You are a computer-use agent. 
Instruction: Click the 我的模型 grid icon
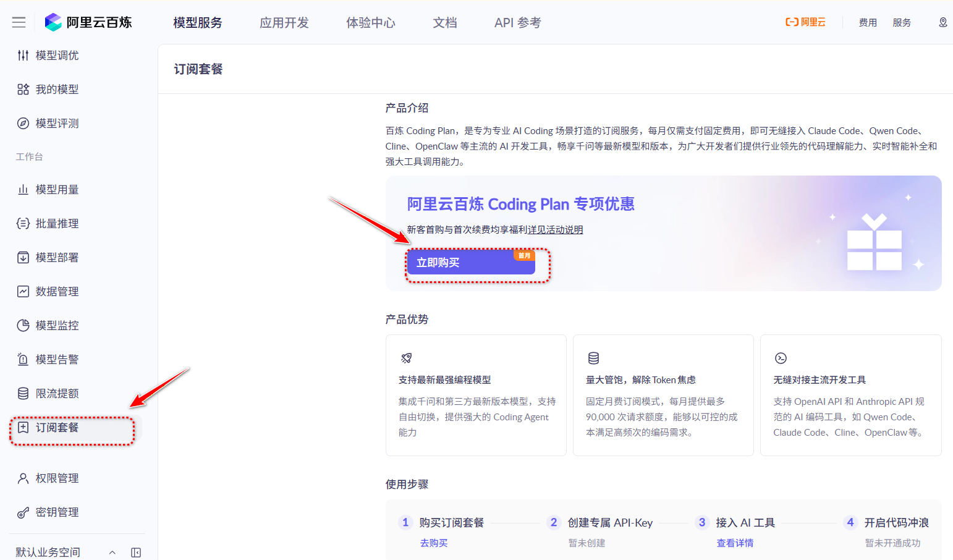(23, 90)
